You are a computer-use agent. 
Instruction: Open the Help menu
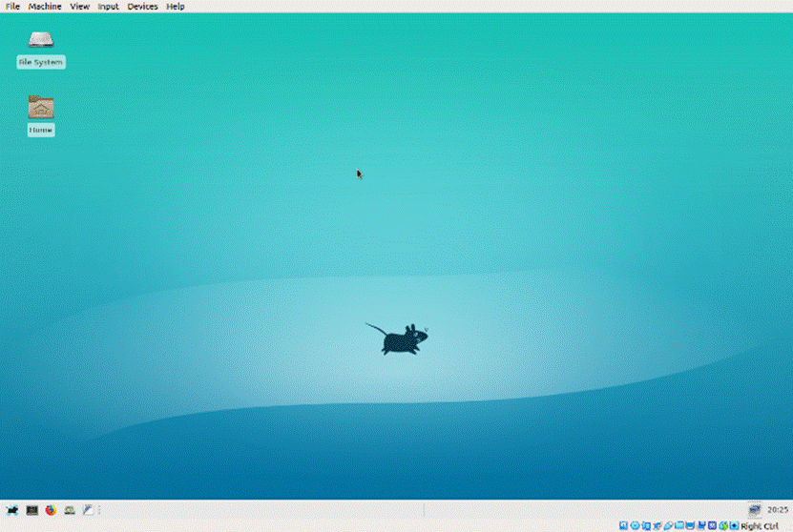pyautogui.click(x=175, y=7)
